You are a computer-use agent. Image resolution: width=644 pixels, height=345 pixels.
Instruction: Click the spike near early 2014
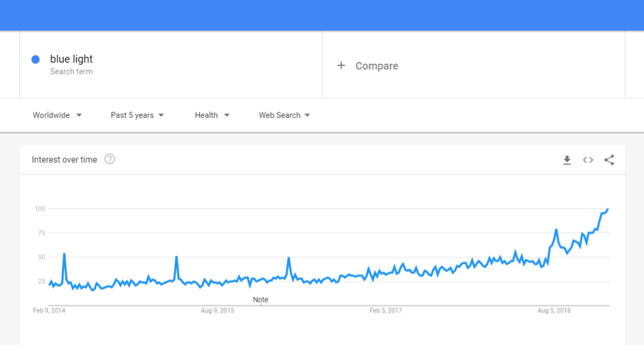click(x=64, y=254)
